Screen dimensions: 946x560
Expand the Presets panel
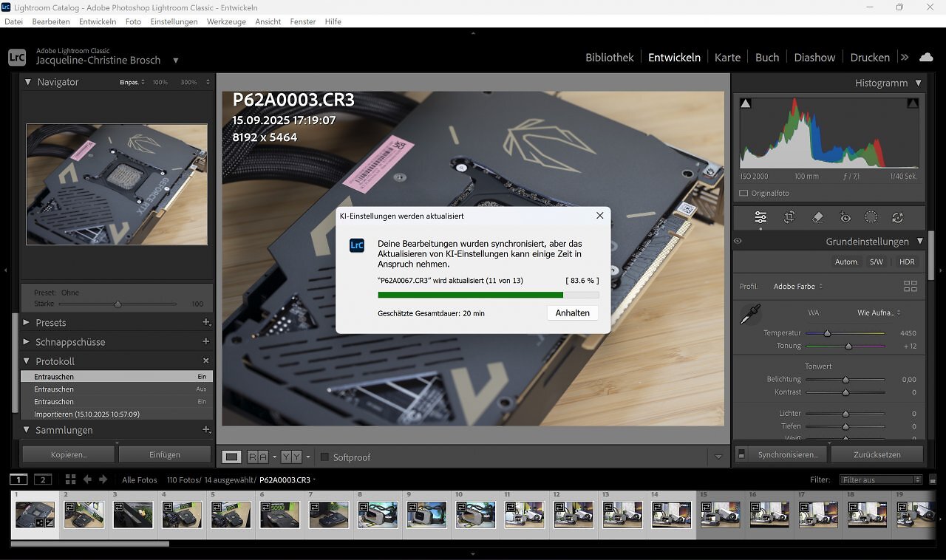(x=27, y=322)
